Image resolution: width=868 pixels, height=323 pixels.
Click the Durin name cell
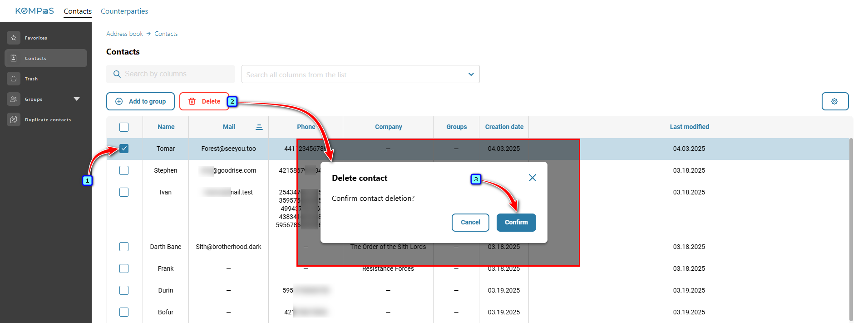pyautogui.click(x=166, y=290)
